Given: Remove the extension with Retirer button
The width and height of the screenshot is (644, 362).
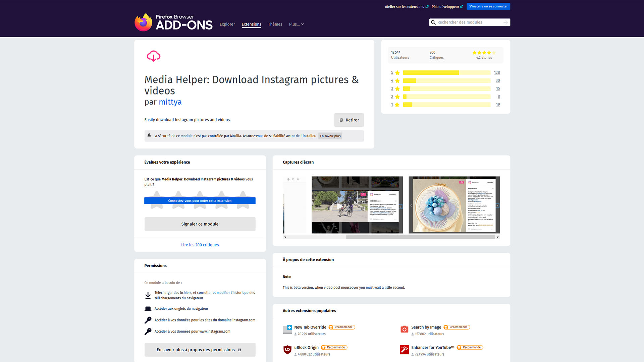Looking at the screenshot, I should pos(349,120).
